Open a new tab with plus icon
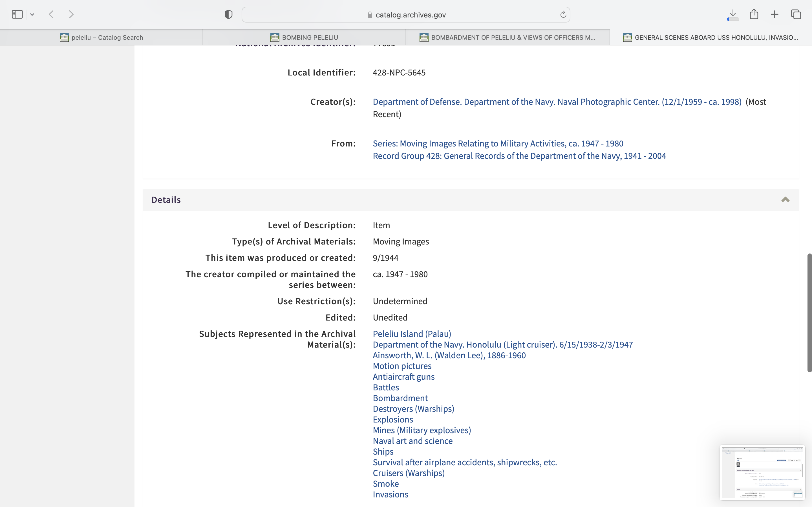Screen dimensions: 812x507 (775, 14)
